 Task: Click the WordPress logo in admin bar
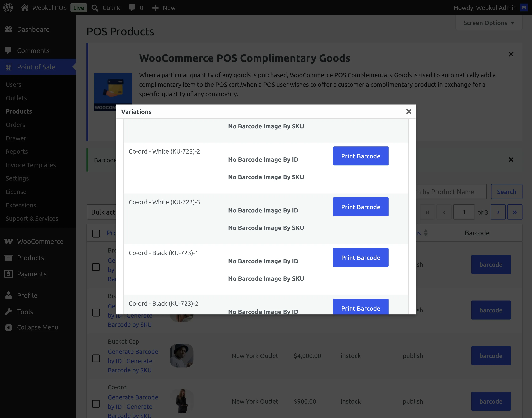(8, 8)
